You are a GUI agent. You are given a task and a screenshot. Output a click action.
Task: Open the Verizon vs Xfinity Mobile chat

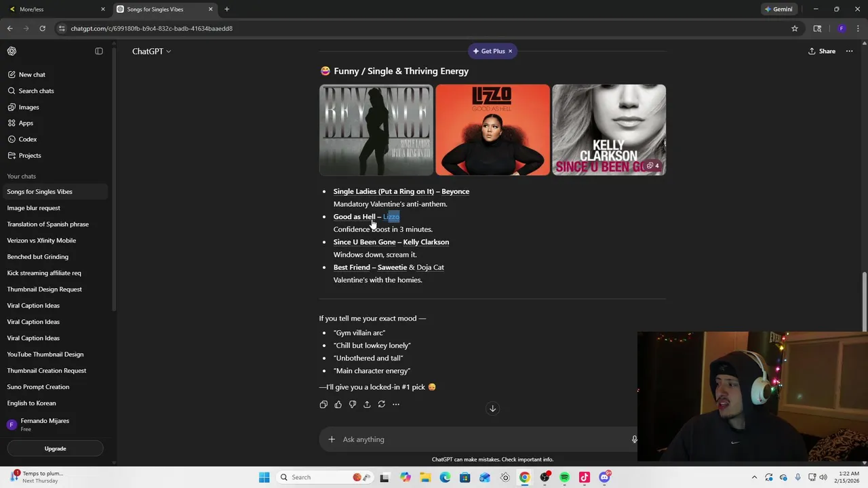pos(54,241)
